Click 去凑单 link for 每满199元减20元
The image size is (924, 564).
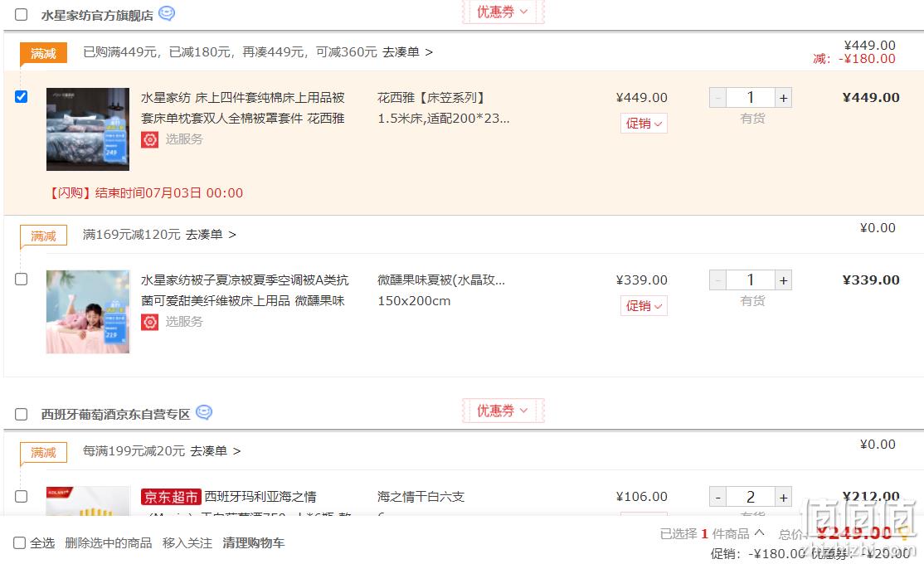click(x=215, y=451)
